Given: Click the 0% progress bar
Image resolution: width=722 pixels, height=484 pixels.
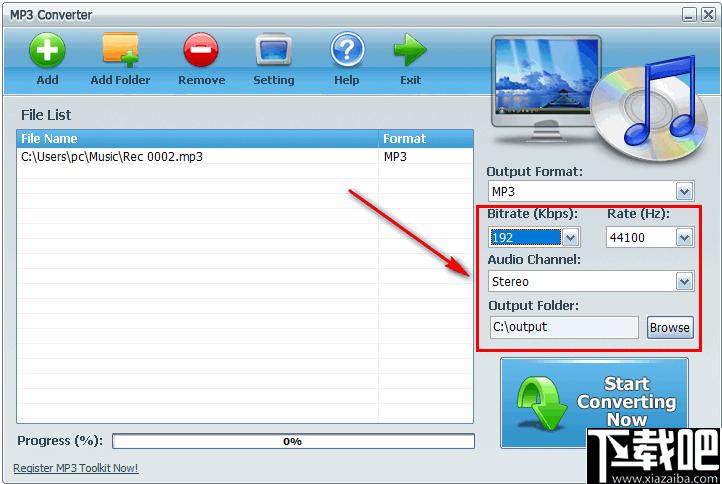Looking at the screenshot, I should coord(293,441).
